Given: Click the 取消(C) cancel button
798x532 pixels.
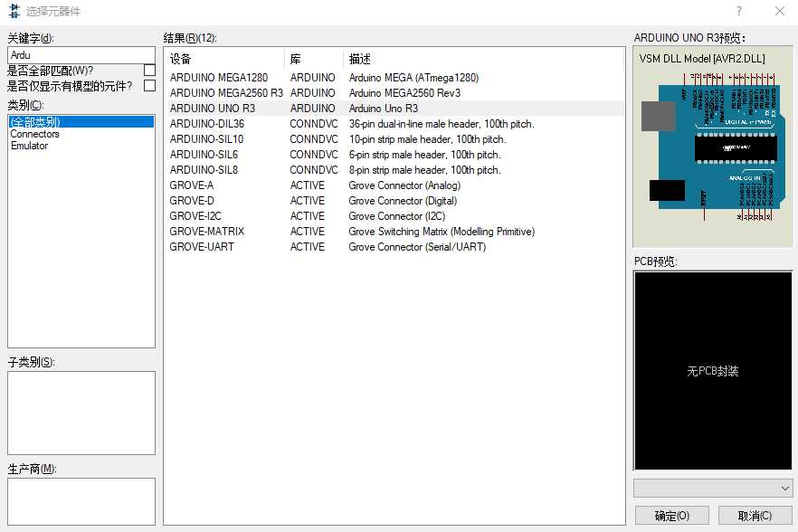Looking at the screenshot, I should (x=755, y=516).
